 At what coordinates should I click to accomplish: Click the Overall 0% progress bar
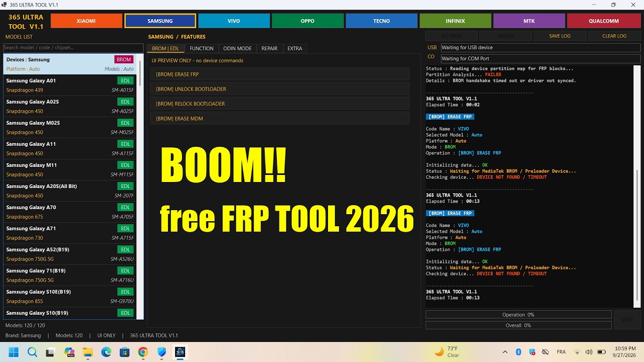tap(518, 325)
